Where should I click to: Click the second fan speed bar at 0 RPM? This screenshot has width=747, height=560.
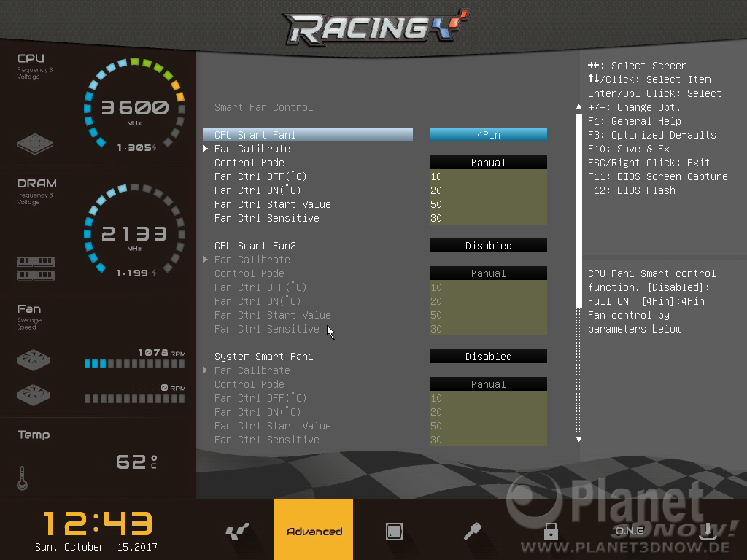point(134,399)
